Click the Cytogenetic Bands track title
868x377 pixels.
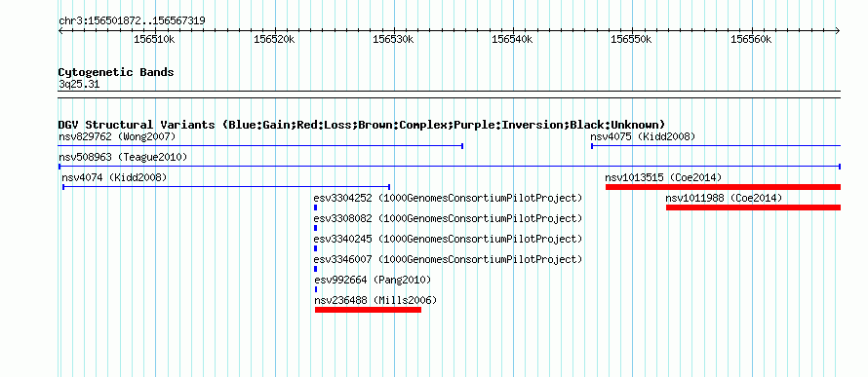[116, 72]
